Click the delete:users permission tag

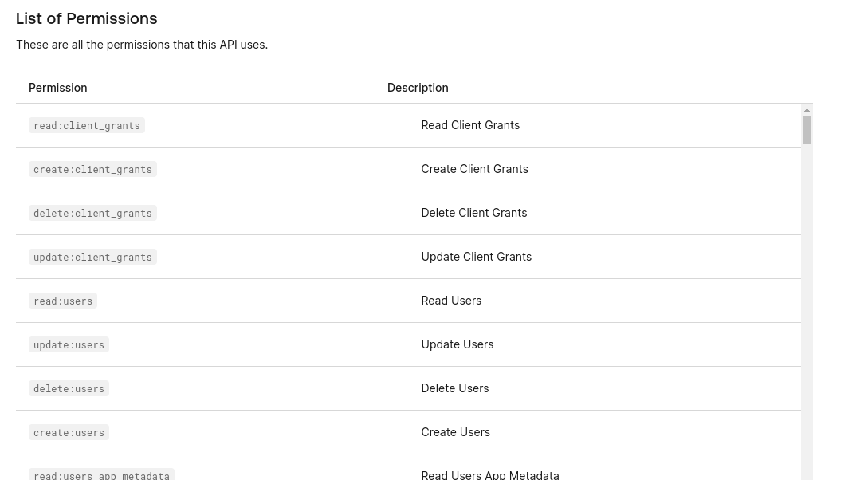69,388
